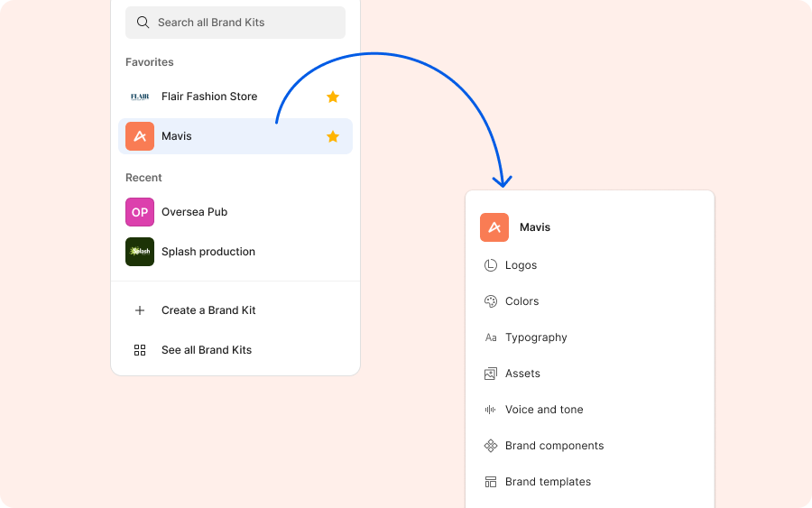812x508 pixels.
Task: Click the pink OP Oversea Pub icon
Action: [x=140, y=212]
